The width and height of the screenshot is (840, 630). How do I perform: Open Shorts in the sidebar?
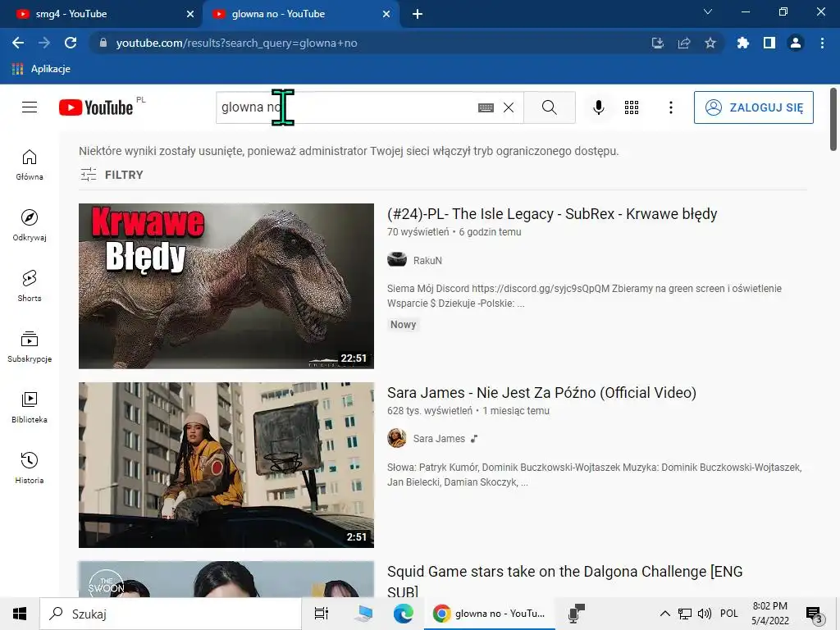tap(30, 286)
